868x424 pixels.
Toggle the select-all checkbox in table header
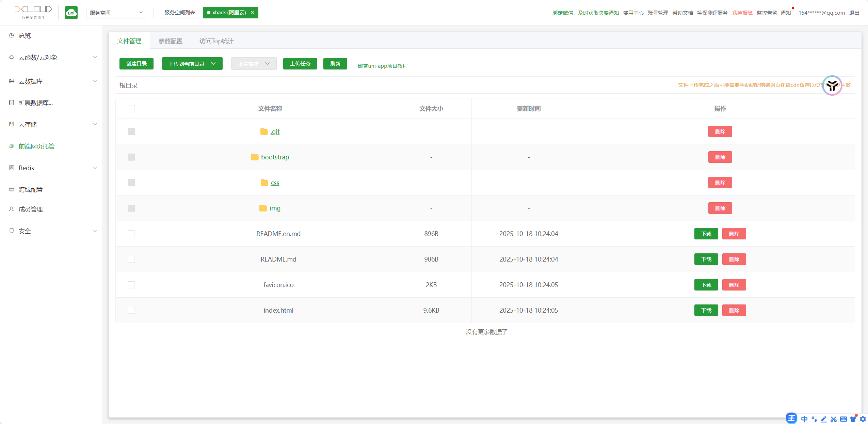point(131,109)
